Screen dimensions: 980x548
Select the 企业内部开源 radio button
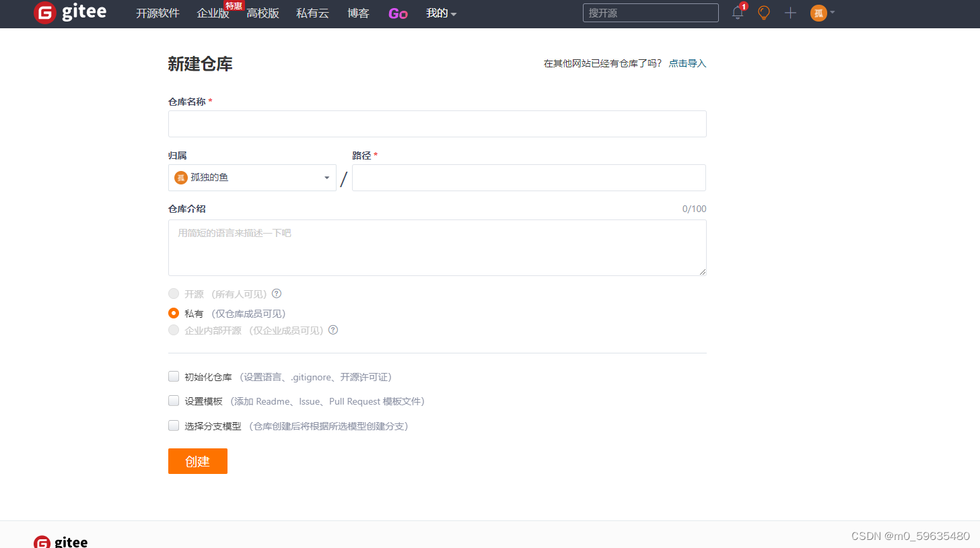pos(174,330)
